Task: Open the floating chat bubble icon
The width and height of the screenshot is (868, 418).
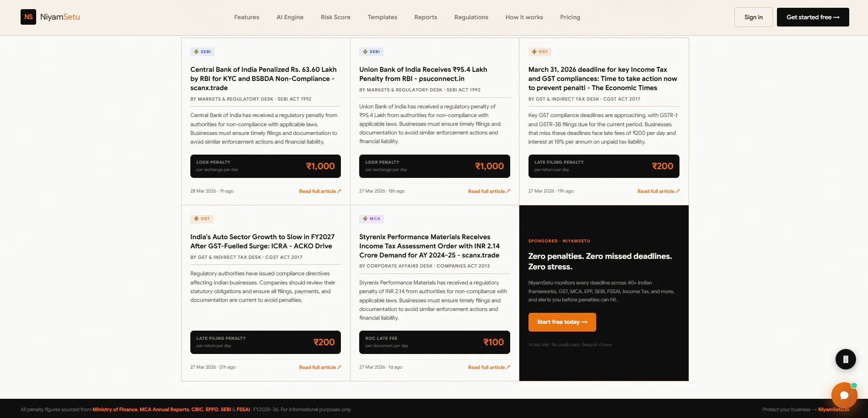Action: pos(844,395)
